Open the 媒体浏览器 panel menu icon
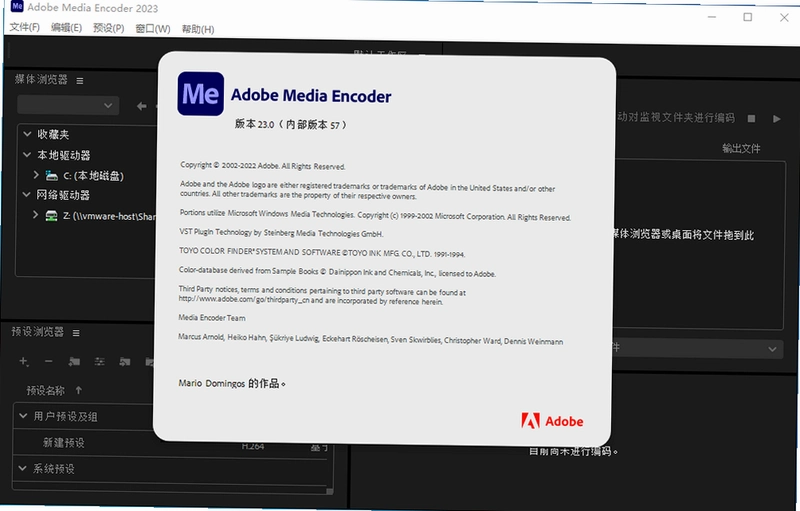 (80, 81)
